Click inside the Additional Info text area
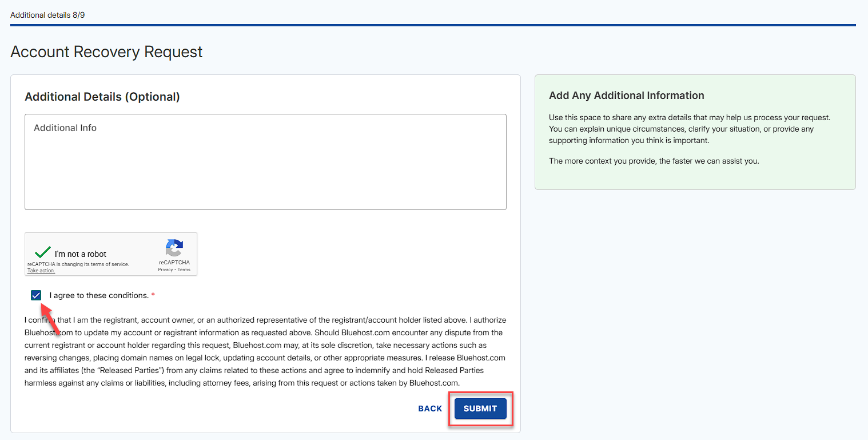 coord(265,161)
